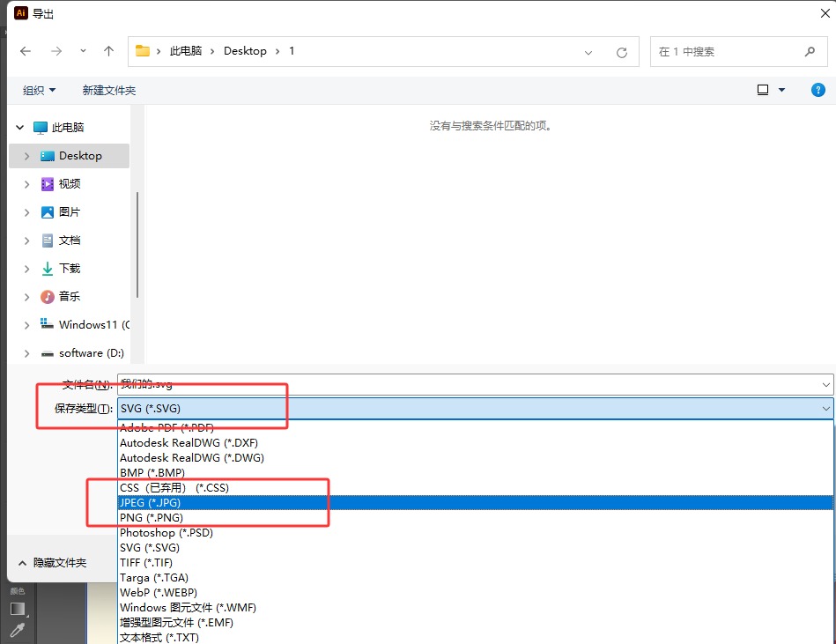Pick Adobe PDF (*.PDF) format option

click(x=166, y=427)
